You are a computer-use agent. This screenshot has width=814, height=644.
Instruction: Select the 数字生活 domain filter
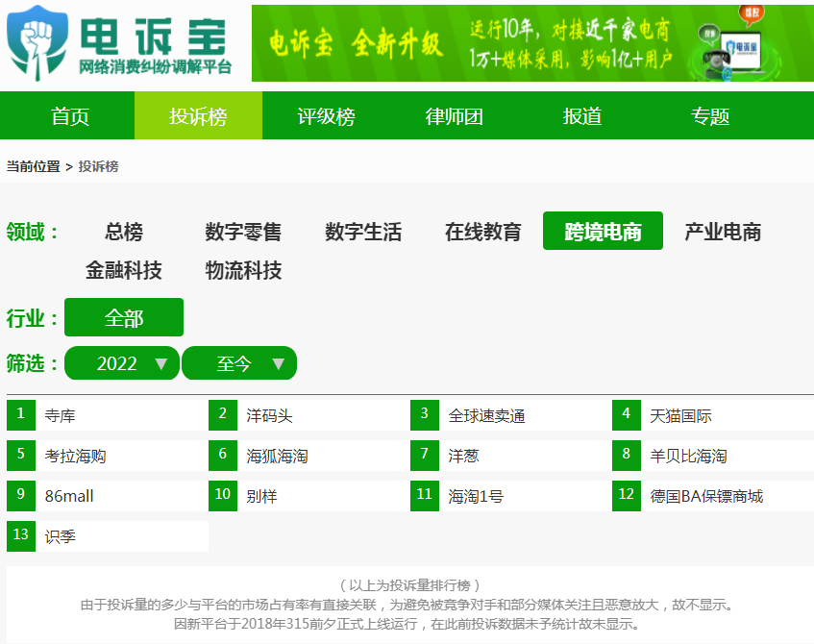point(363,231)
